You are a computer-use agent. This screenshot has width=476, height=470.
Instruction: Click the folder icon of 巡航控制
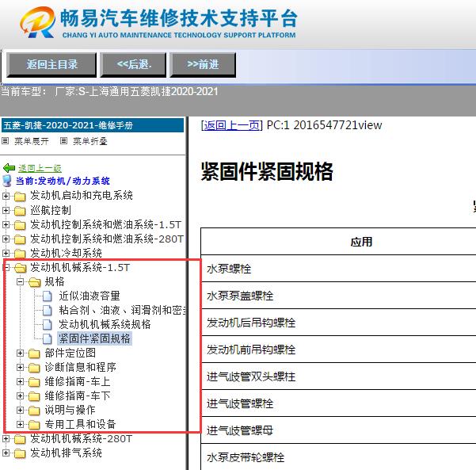point(20,211)
